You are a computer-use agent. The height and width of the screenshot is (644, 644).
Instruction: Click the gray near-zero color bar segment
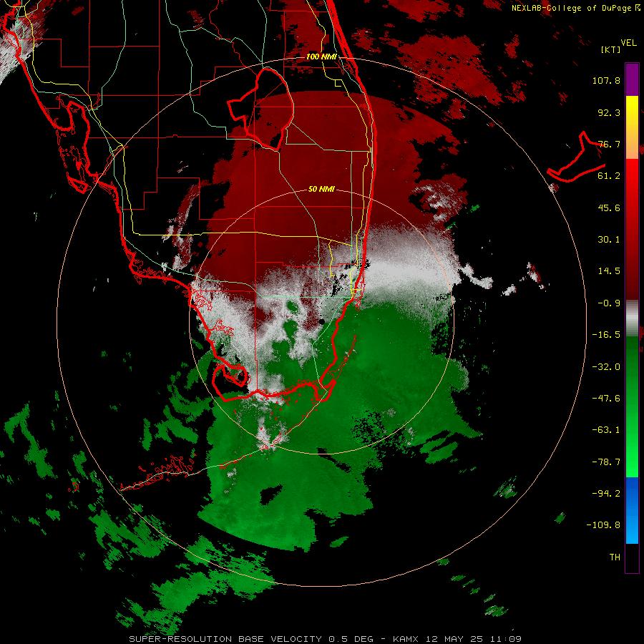[x=632, y=317]
